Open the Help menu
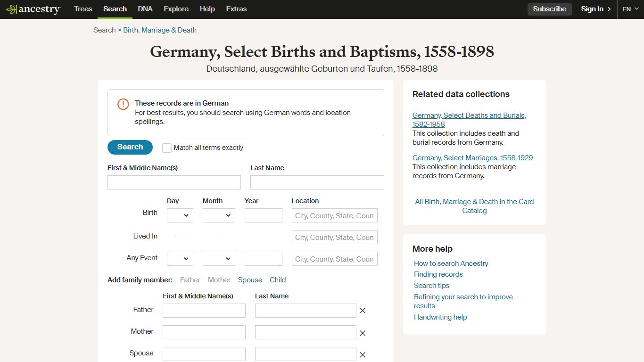Viewport: 644px width, 362px height. [x=207, y=9]
